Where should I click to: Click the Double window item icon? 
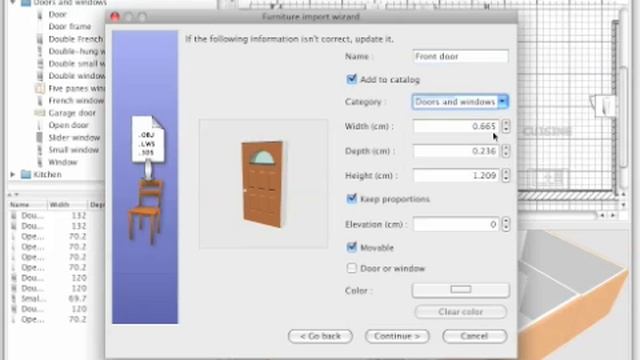(40, 76)
